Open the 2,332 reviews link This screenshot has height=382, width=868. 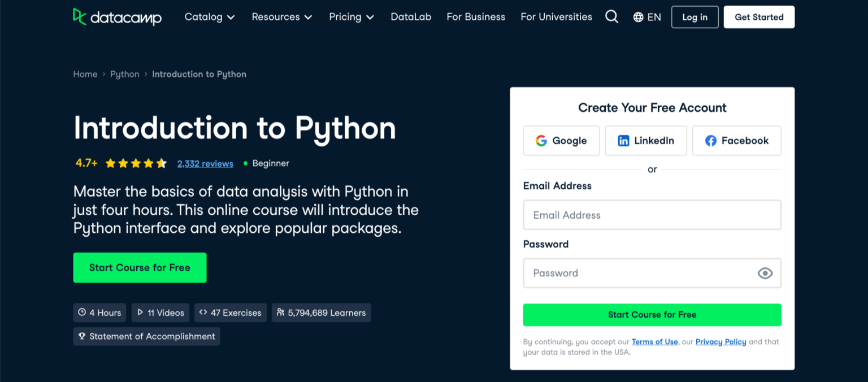point(205,163)
